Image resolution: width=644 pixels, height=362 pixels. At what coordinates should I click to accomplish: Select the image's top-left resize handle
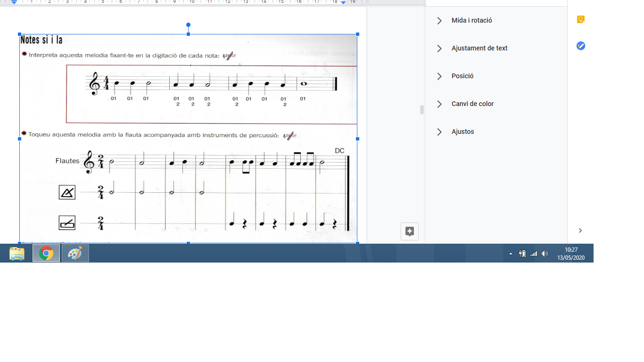pos(20,34)
